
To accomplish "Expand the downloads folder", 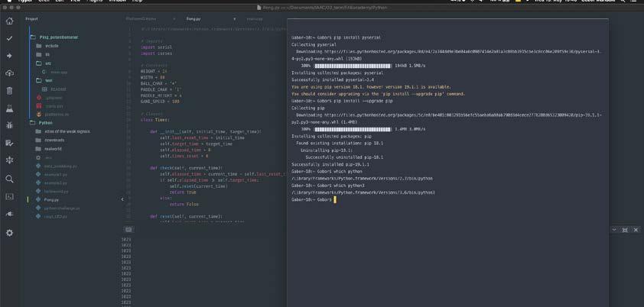I will [50, 141].
